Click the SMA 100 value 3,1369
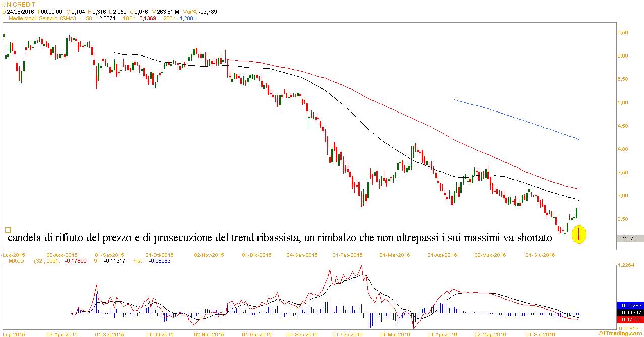This screenshot has width=644, height=337. coord(146,18)
